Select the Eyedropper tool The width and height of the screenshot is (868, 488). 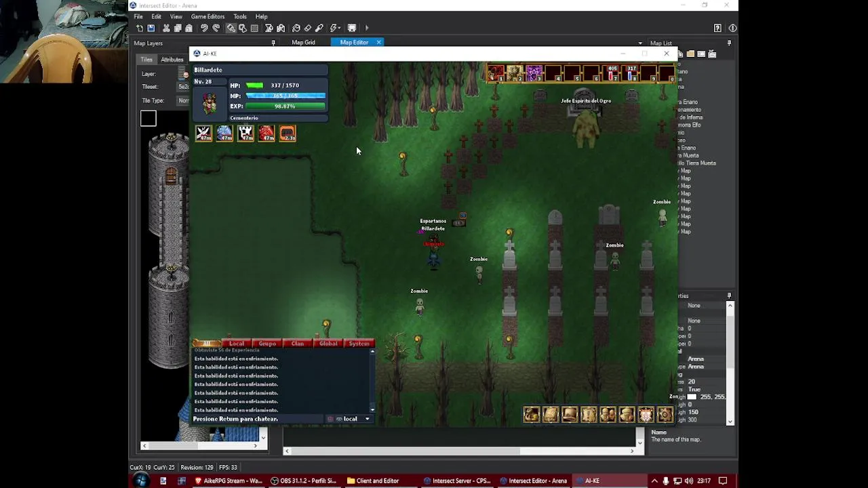pyautogui.click(x=319, y=28)
